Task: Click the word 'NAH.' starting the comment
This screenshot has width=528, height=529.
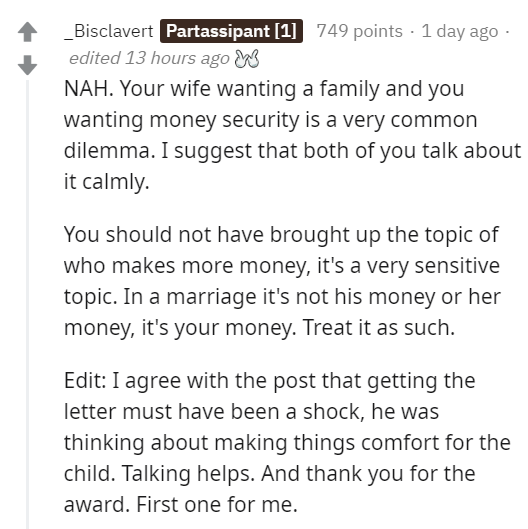Action: [89, 89]
